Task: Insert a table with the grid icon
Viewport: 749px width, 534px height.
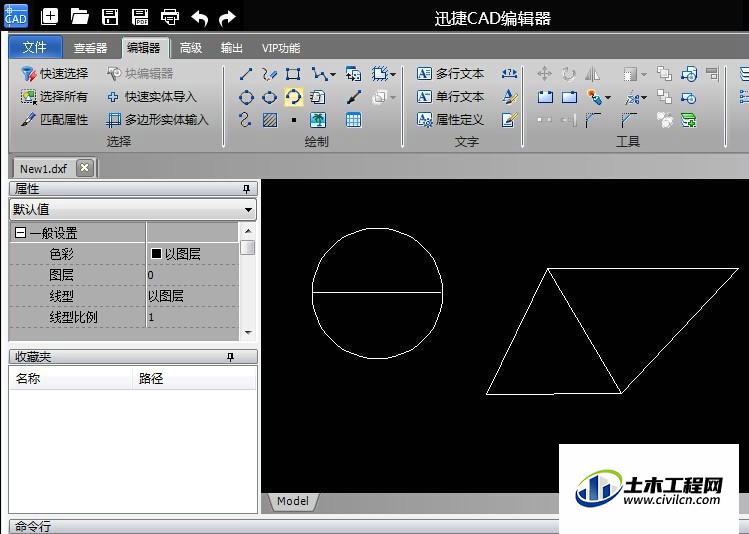Action: [x=353, y=120]
